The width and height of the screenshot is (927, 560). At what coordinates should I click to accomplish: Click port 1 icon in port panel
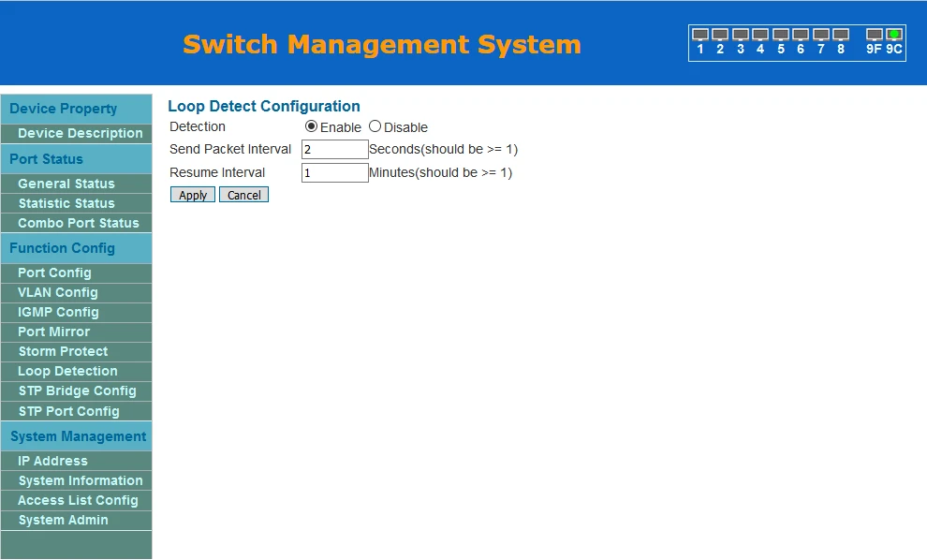700,35
